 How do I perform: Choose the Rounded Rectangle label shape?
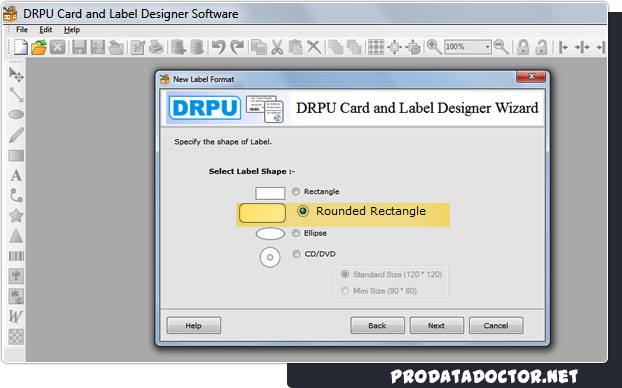point(303,211)
